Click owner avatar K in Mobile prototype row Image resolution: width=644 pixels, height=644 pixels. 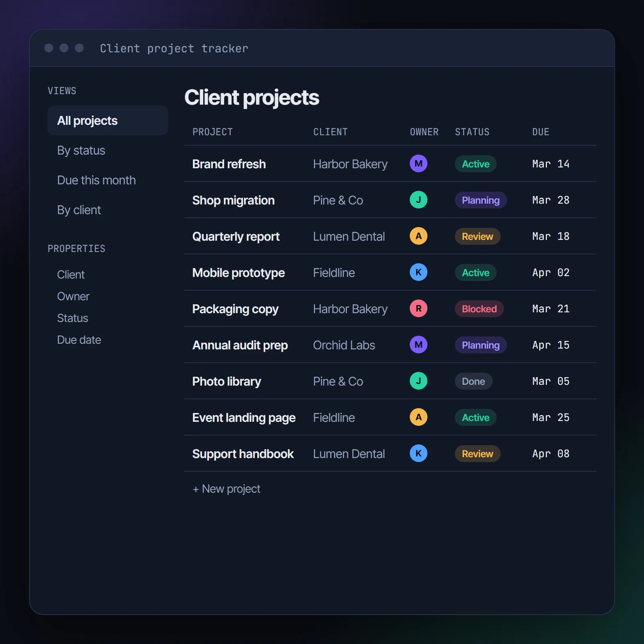point(419,272)
